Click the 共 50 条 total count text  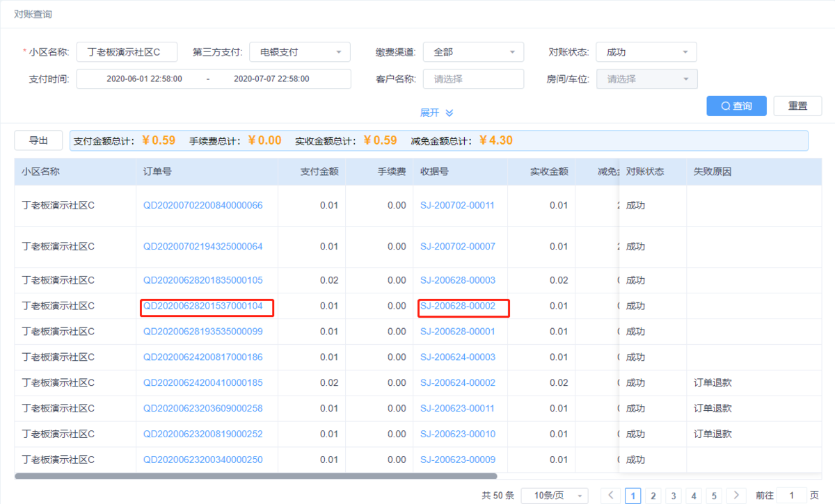(x=498, y=496)
